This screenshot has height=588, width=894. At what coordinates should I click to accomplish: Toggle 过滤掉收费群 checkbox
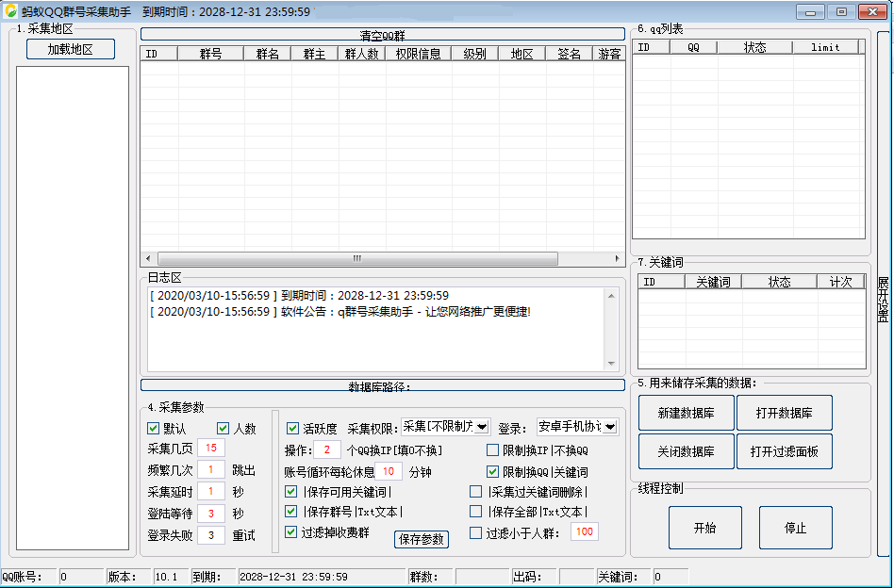pos(290,532)
